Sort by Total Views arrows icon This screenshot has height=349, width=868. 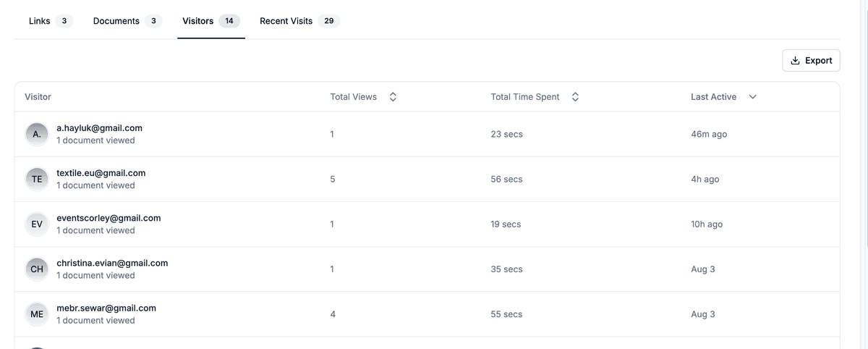click(x=393, y=97)
